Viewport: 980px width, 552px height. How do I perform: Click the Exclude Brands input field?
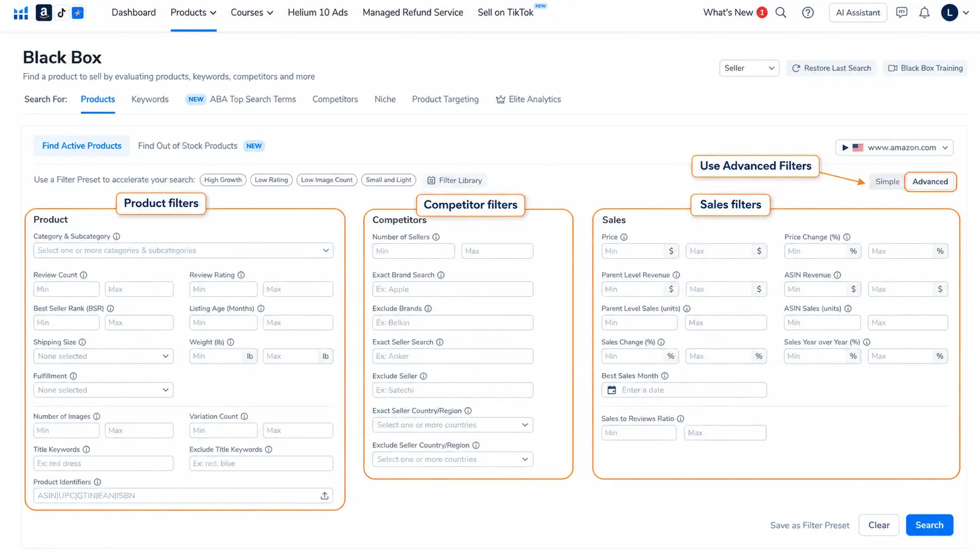click(452, 323)
